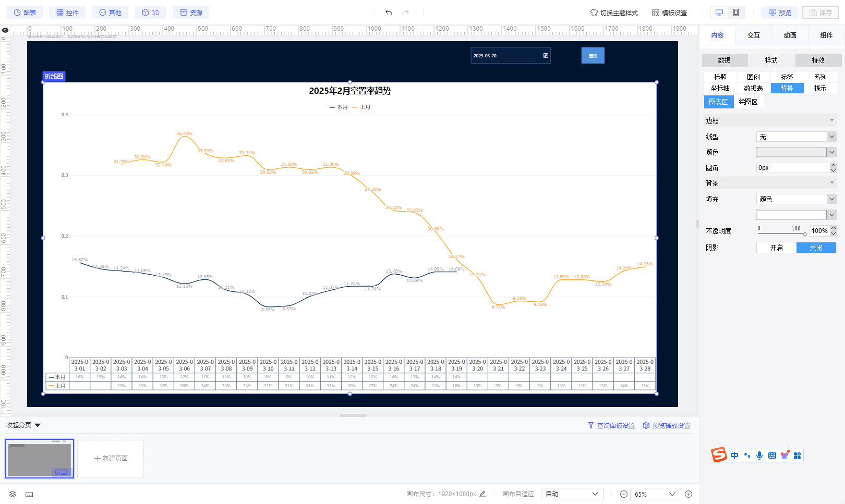The width and height of the screenshot is (845, 504).
Task: Choose the 标签 style option
Action: coord(787,77)
